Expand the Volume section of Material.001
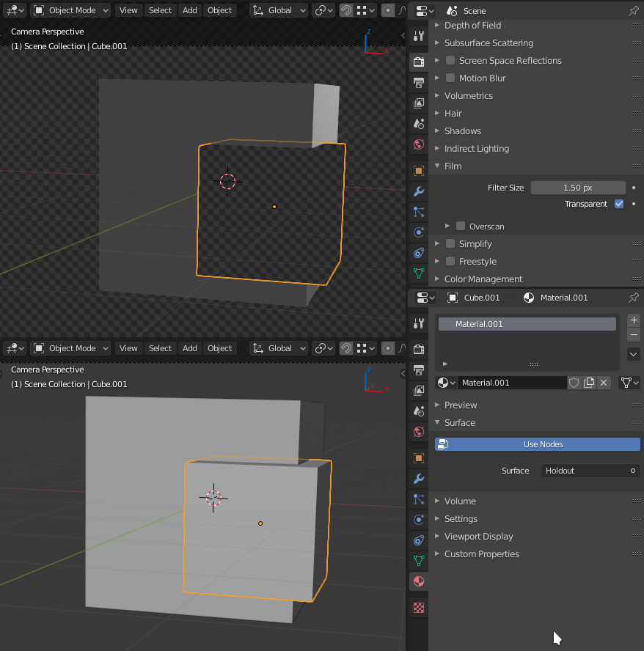This screenshot has width=644, height=651. [458, 501]
